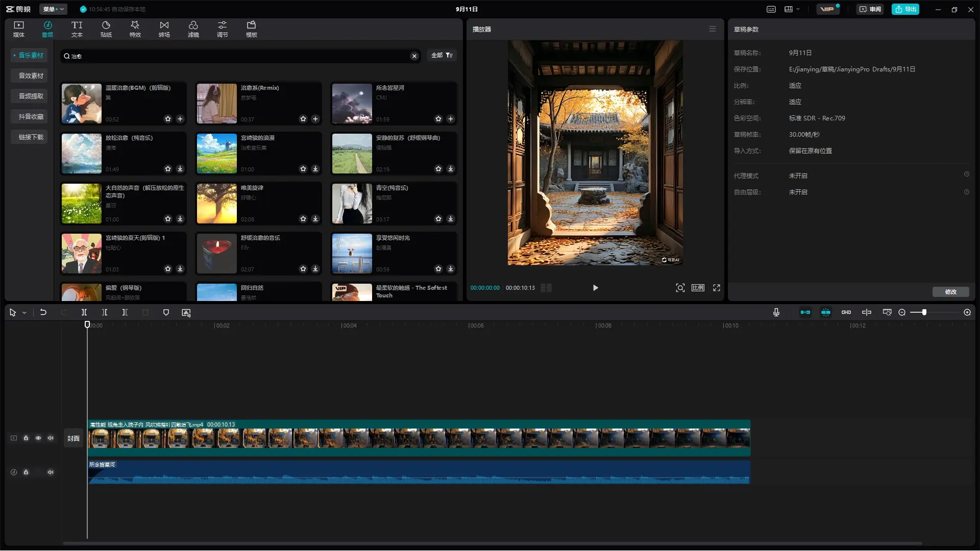Toggle auto snapping on timeline

coord(826,312)
